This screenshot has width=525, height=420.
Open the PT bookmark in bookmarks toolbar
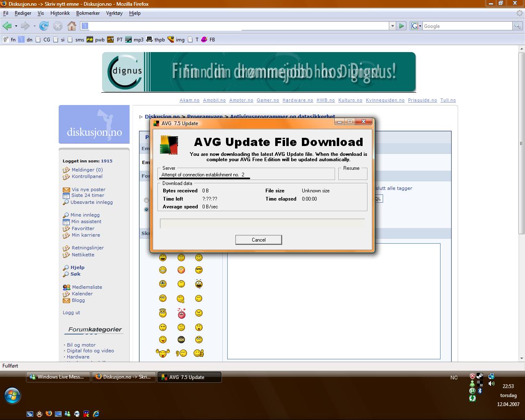[x=115, y=40]
